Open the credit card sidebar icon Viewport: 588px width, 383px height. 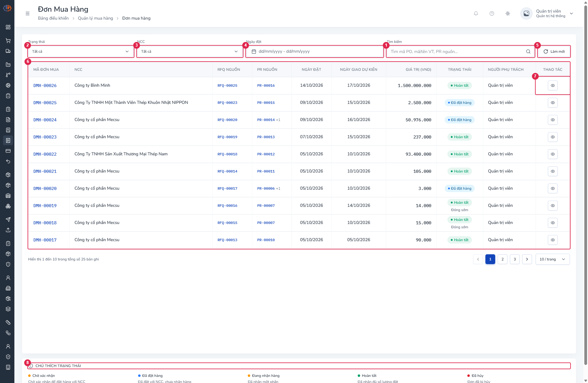click(8, 151)
